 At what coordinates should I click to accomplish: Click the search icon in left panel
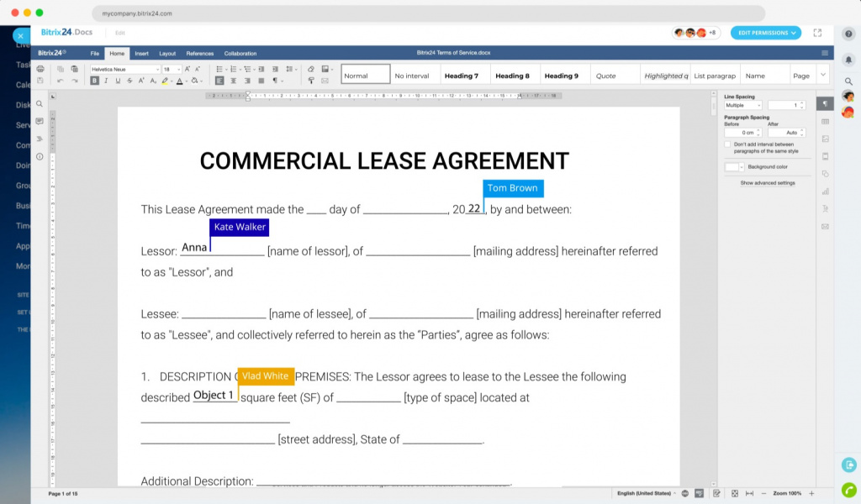pyautogui.click(x=40, y=104)
